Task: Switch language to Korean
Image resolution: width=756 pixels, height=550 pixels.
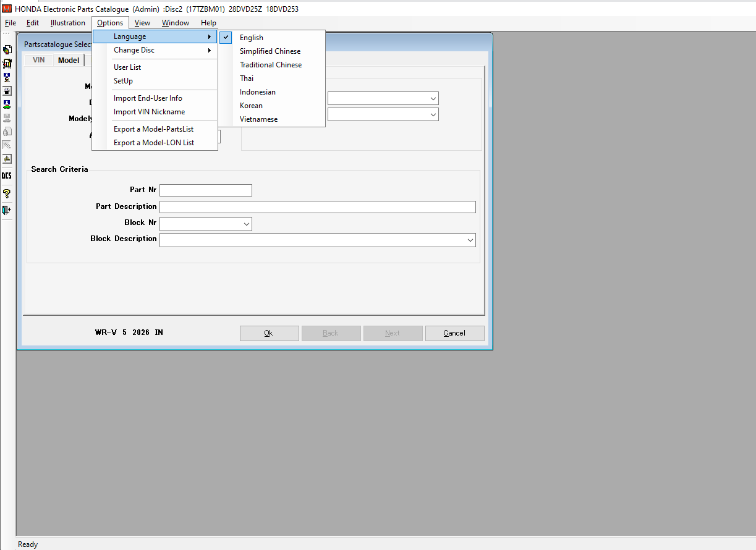Action: (x=271, y=106)
